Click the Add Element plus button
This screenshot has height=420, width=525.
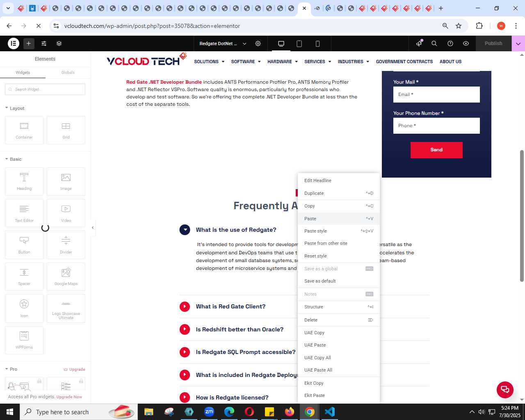[x=29, y=43]
